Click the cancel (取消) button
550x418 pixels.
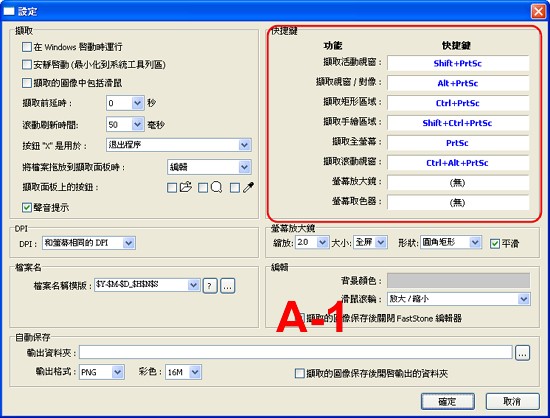coord(512,401)
